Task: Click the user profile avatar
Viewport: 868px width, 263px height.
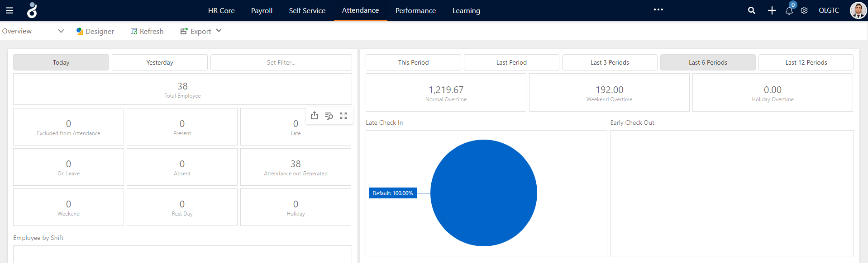Action: click(858, 10)
